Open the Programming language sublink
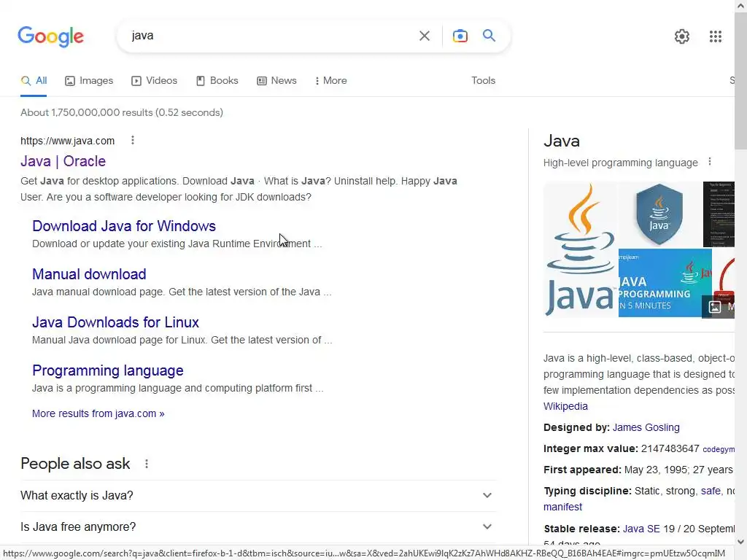Image resolution: width=747 pixels, height=560 pixels. coord(108,370)
